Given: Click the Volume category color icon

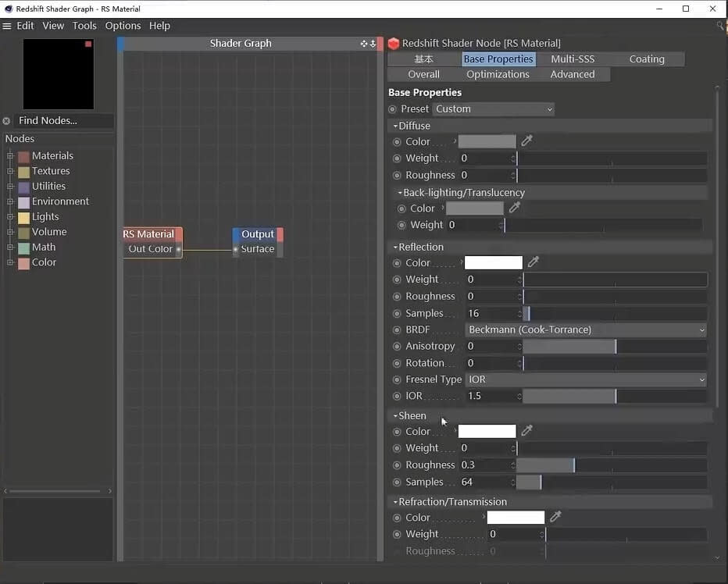Looking at the screenshot, I should 23,233.
